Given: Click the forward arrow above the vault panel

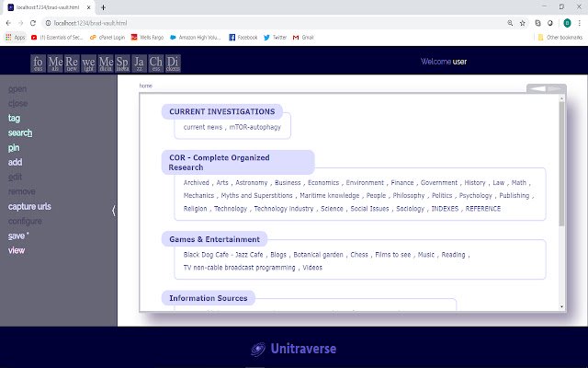Looking at the screenshot, I should 555,88.
